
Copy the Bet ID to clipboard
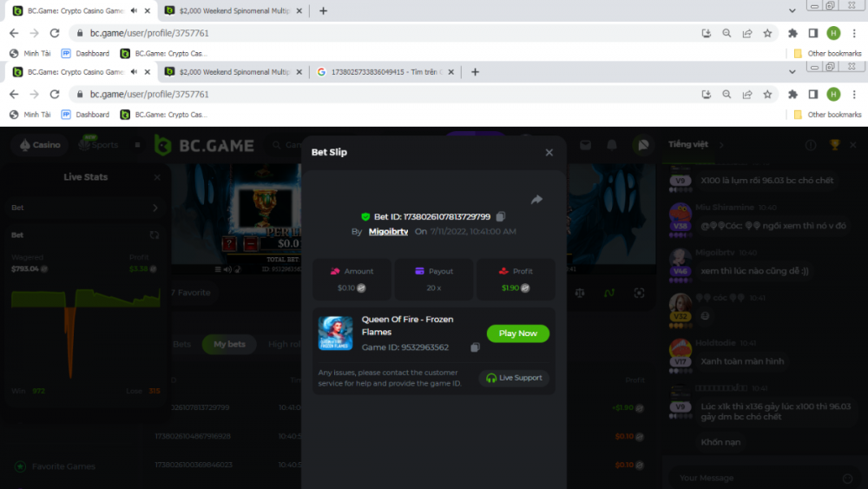(501, 216)
